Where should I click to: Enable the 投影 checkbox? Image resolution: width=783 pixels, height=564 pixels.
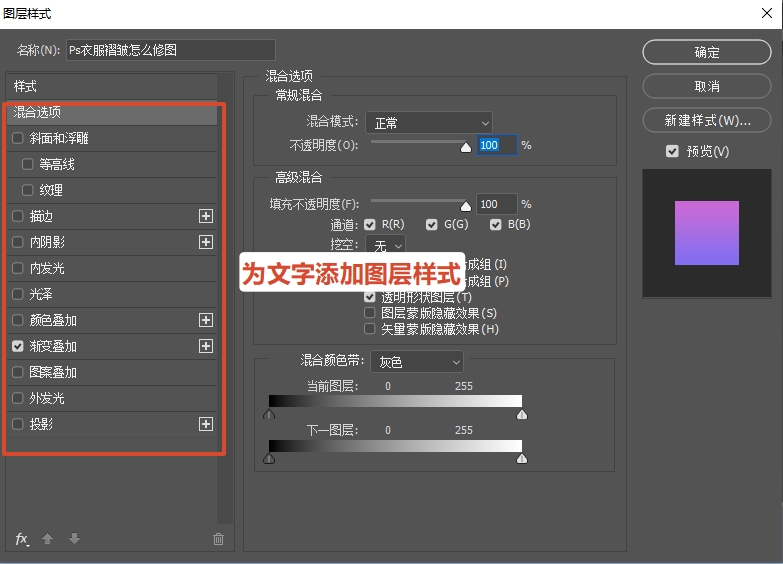18,424
